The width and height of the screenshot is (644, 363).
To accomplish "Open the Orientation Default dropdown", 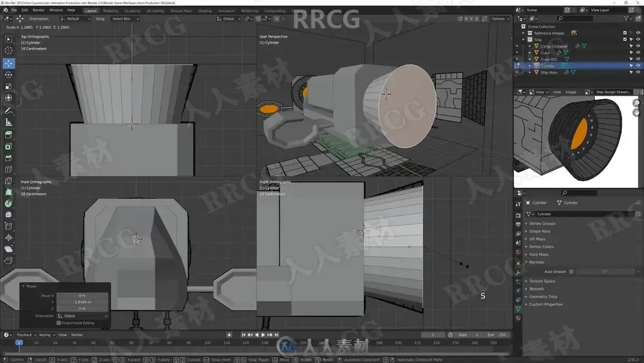I will tap(75, 19).
